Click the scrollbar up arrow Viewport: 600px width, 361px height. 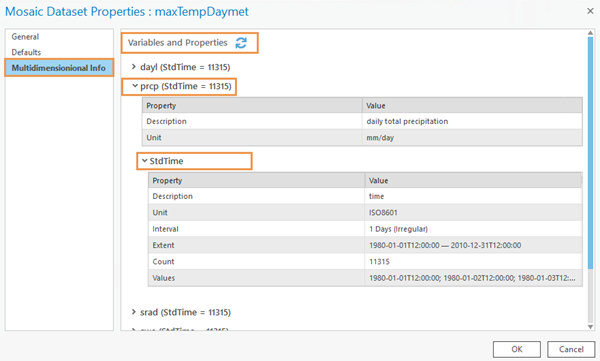coord(590,33)
